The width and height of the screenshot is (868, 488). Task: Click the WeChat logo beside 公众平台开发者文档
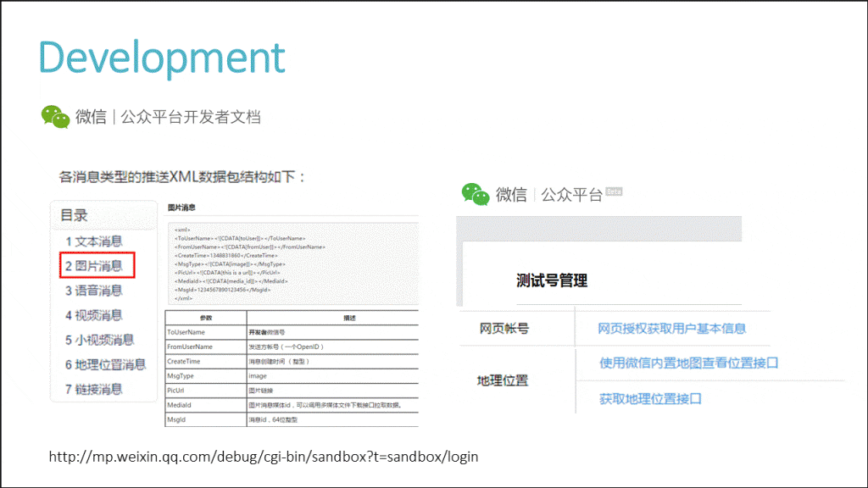click(x=55, y=117)
